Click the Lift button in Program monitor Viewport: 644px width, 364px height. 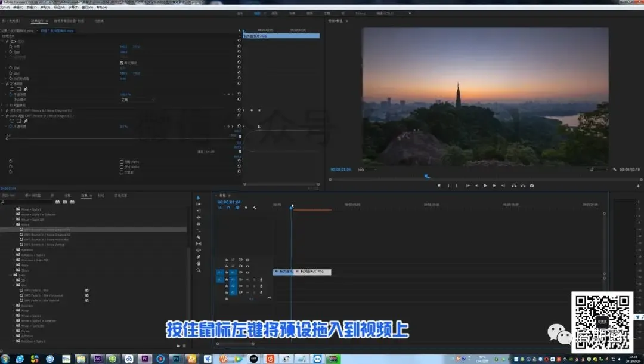point(514,186)
